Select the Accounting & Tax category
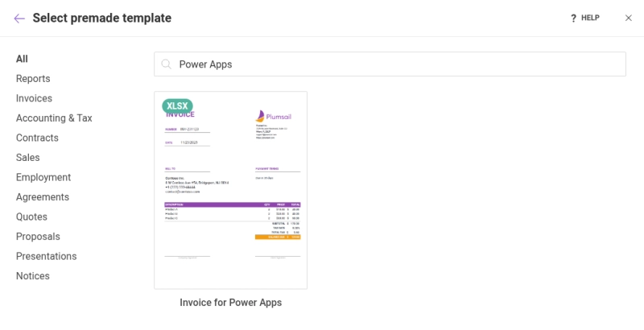 tap(54, 118)
